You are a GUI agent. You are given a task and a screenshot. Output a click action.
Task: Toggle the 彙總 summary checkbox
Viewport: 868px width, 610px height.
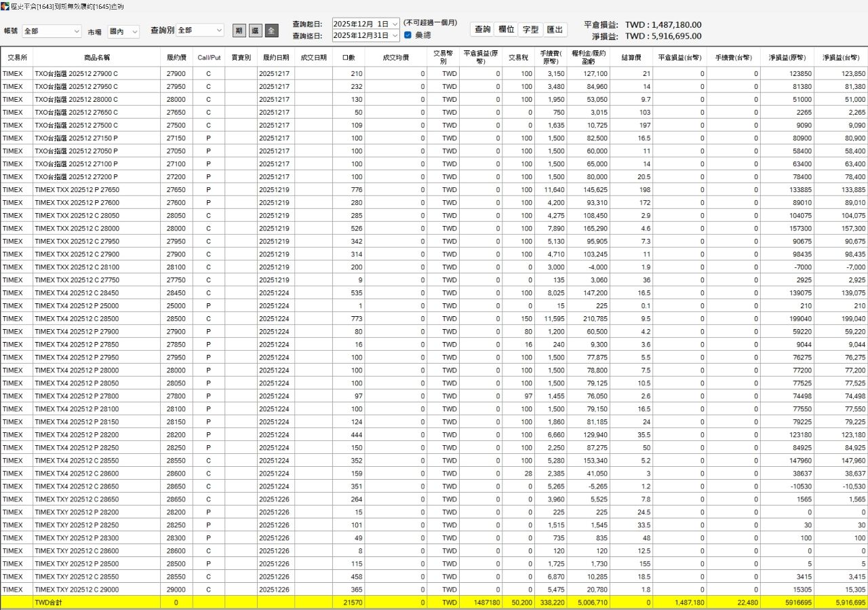[408, 35]
